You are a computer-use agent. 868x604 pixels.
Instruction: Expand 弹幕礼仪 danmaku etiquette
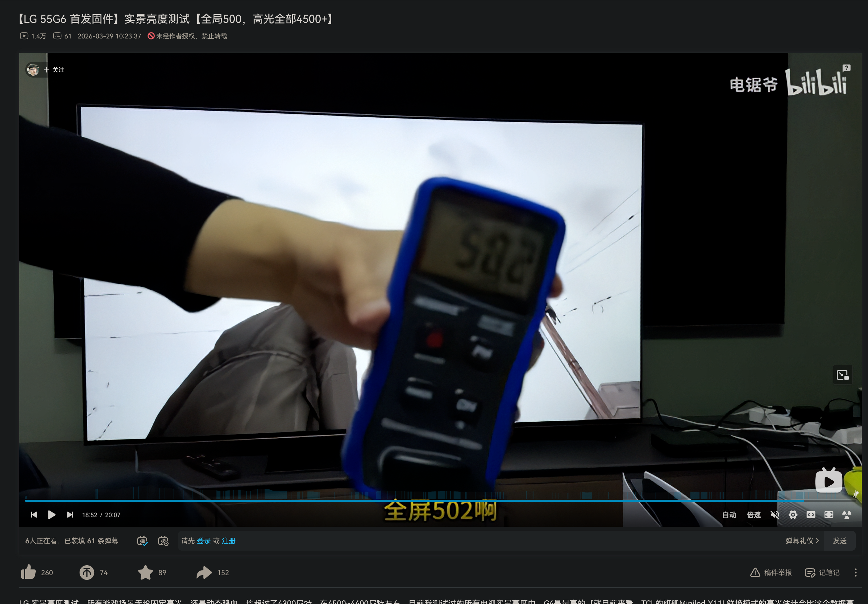pos(802,541)
